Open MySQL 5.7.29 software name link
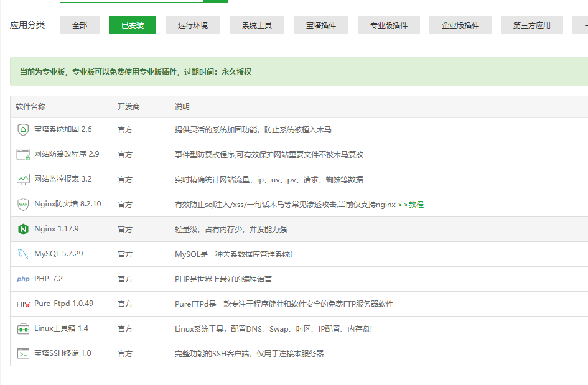 58,254
